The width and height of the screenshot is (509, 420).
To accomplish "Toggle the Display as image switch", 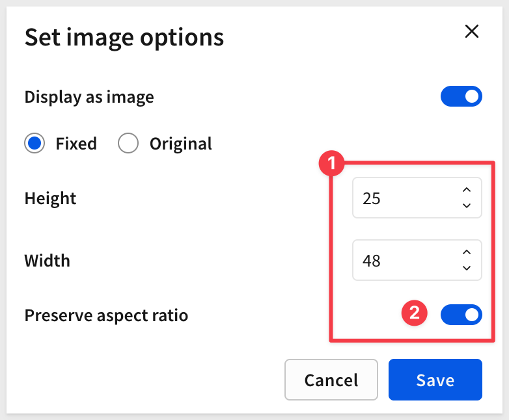I will click(461, 97).
